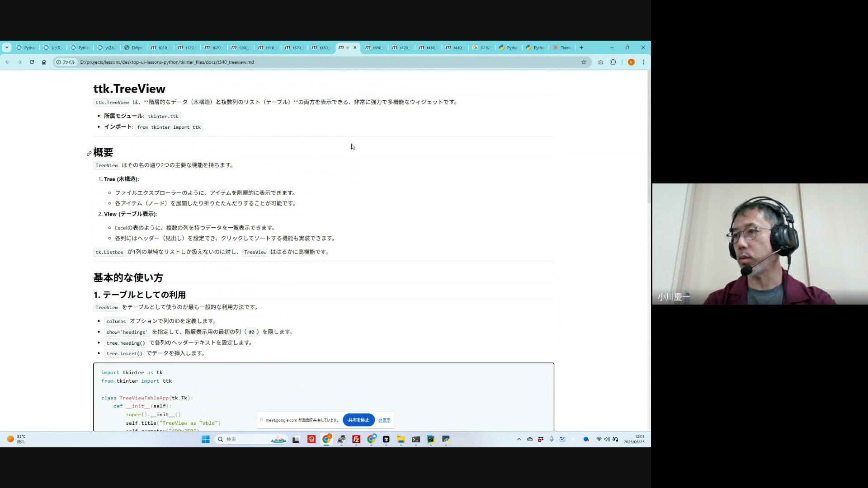Open Chrome three-dot menu

tap(643, 62)
